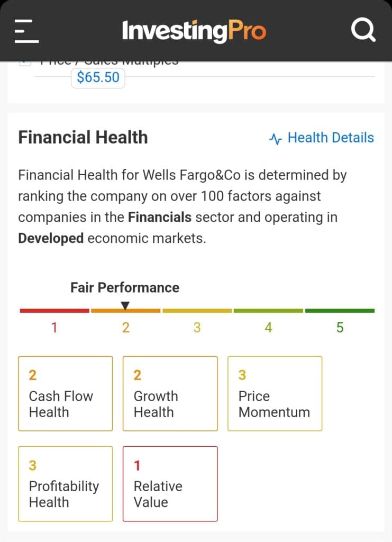Click the pulse icon beside Health Details
This screenshot has height=542, width=392.
pyautogui.click(x=276, y=139)
